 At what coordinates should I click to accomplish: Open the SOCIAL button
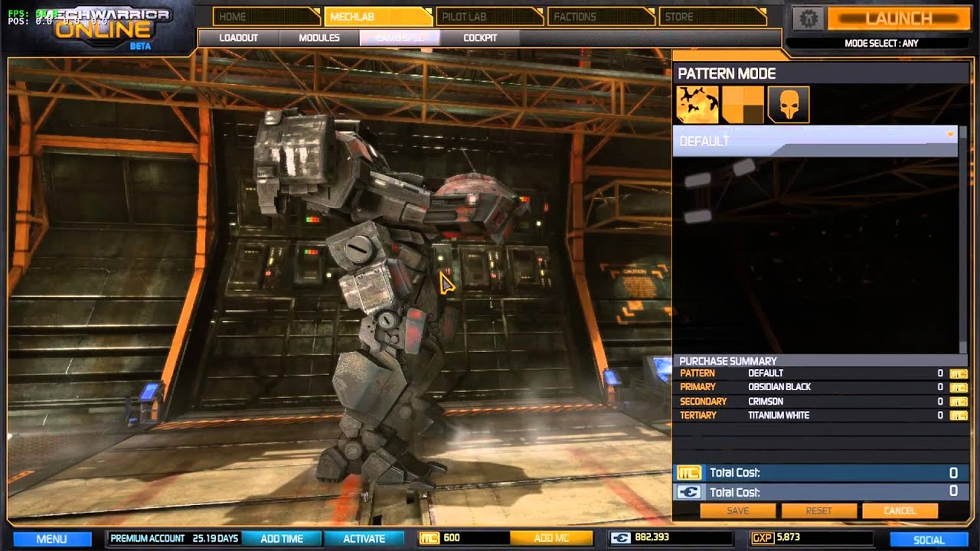(x=929, y=540)
